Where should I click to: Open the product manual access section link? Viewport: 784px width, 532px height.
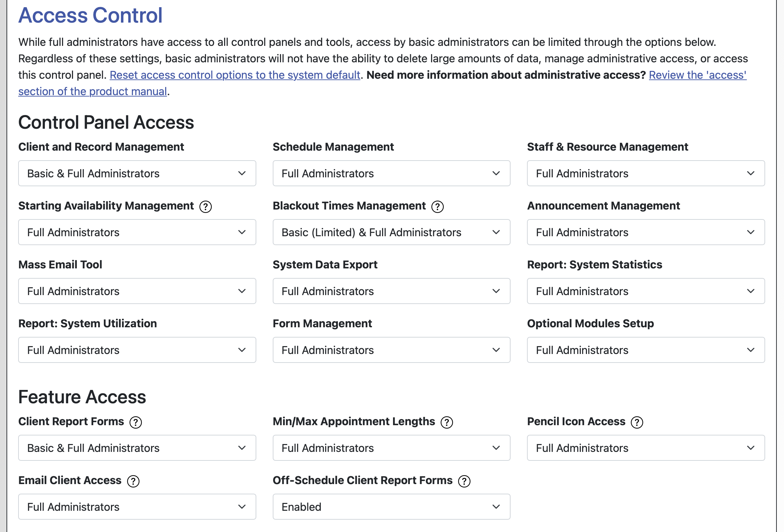tap(92, 91)
